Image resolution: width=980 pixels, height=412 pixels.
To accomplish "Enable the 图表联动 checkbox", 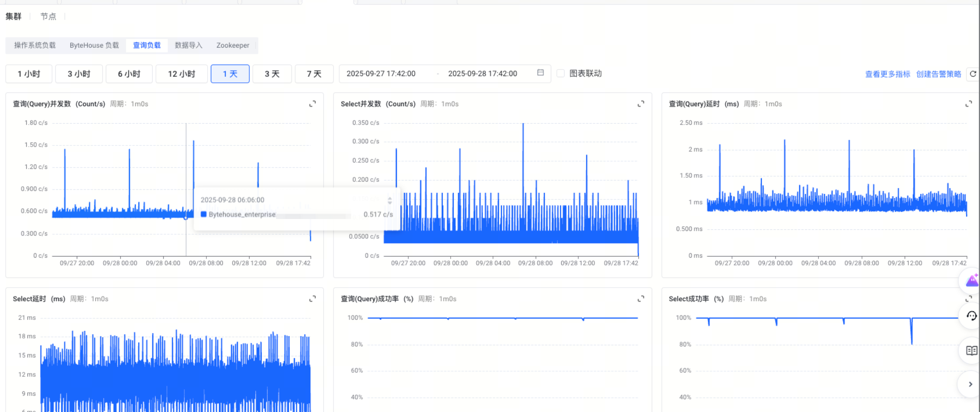I will pos(561,73).
